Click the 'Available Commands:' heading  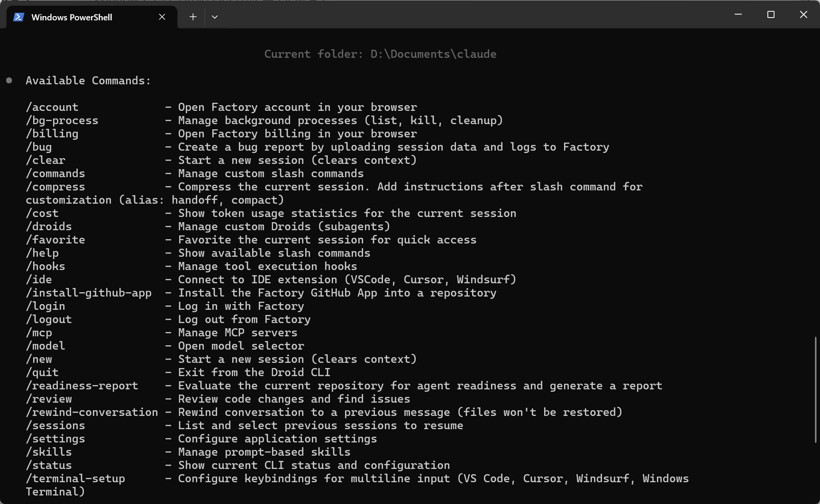coord(88,81)
